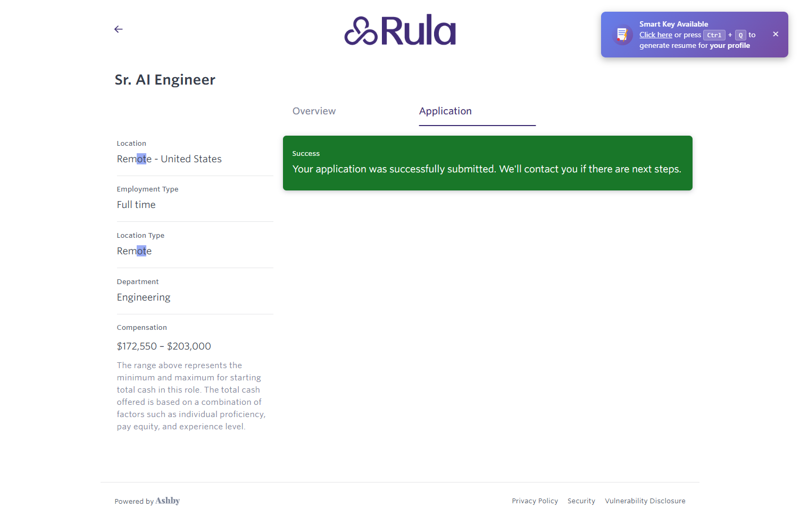Click the Q key badge in notification
The height and width of the screenshot is (532, 800).
click(x=740, y=35)
